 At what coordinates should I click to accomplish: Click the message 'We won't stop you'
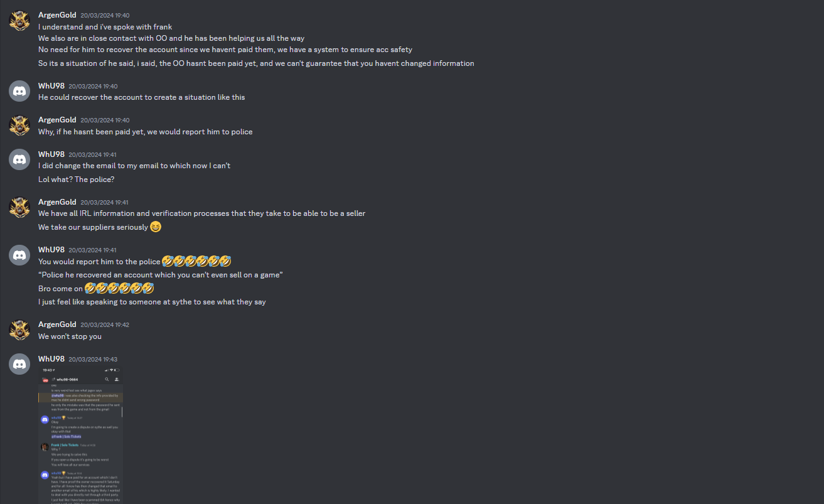[x=70, y=336]
